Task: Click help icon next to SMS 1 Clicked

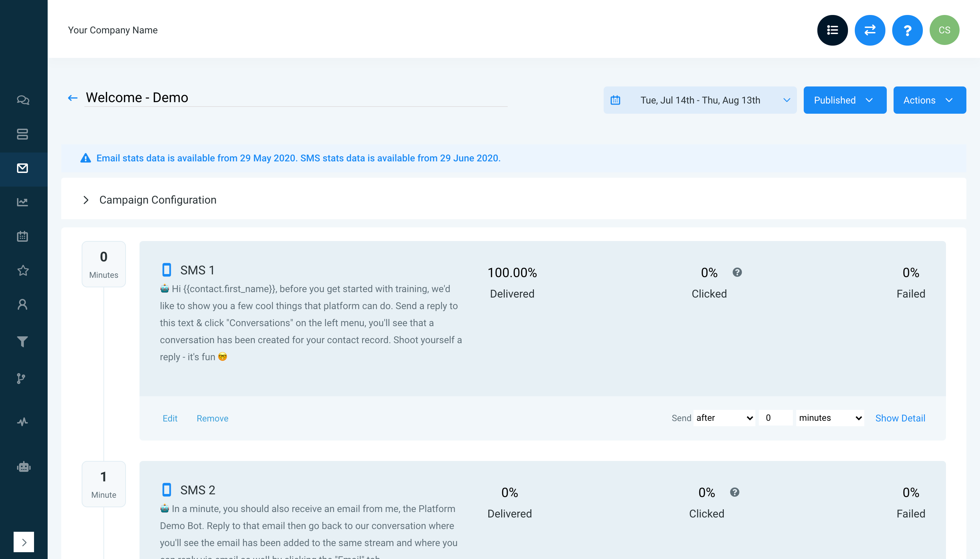Action: coord(737,272)
